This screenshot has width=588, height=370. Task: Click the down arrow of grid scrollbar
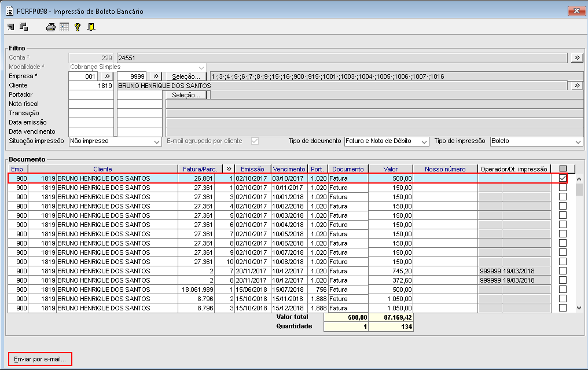tap(579, 307)
